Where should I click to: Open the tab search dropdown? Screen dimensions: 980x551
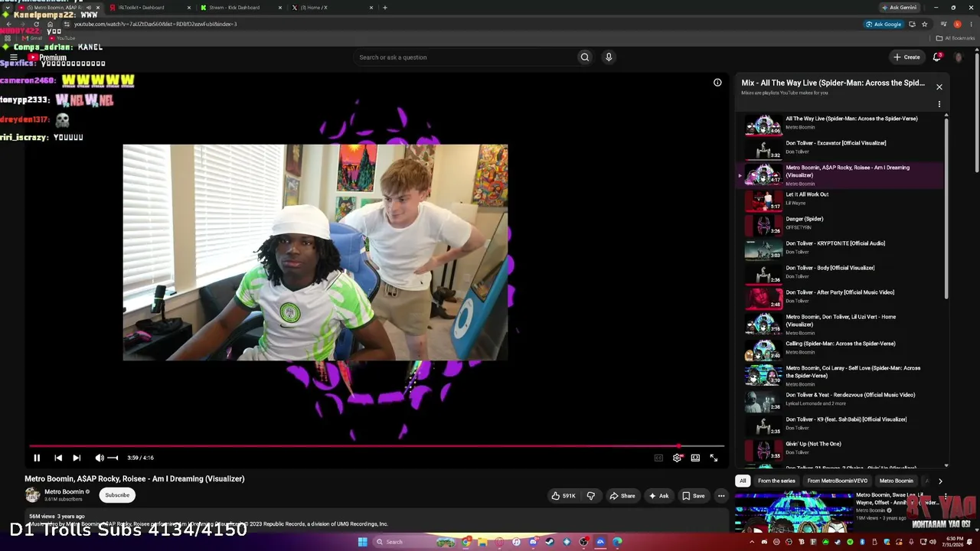pos(8,8)
